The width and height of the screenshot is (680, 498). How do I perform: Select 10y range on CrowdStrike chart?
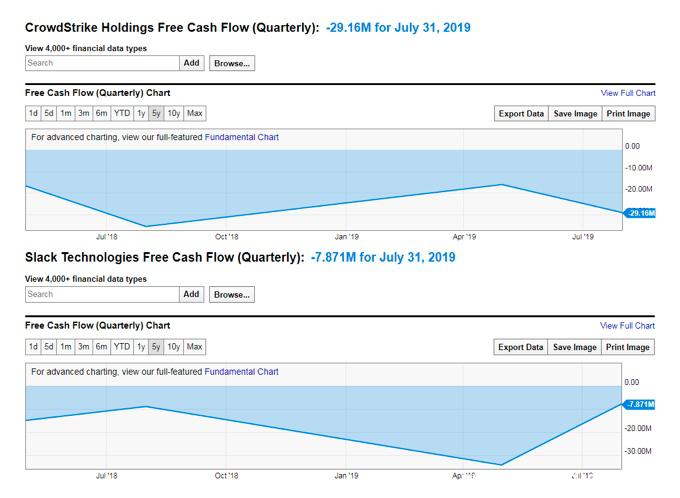click(174, 113)
